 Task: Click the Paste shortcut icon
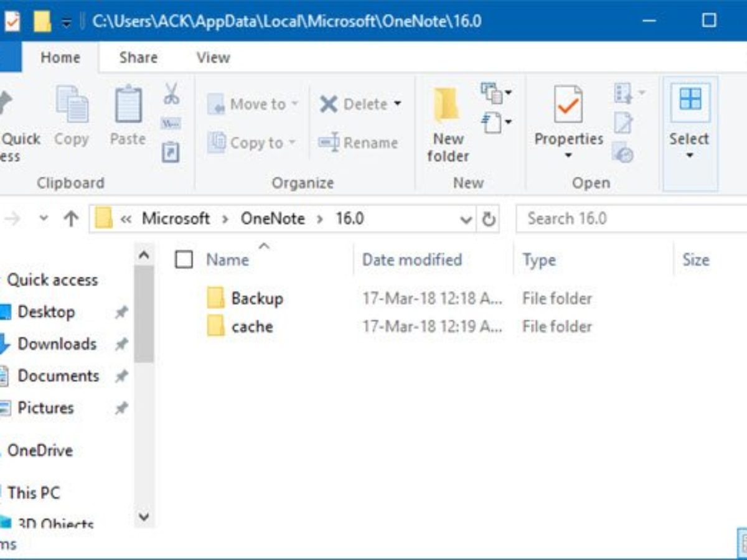click(x=171, y=152)
